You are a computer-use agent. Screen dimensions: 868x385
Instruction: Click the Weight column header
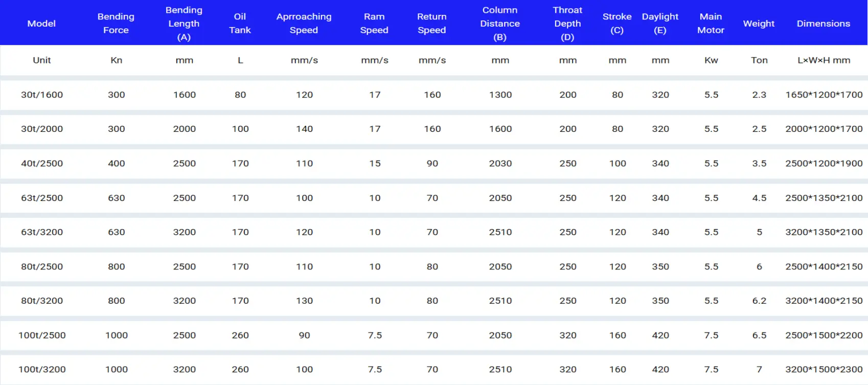click(x=759, y=24)
